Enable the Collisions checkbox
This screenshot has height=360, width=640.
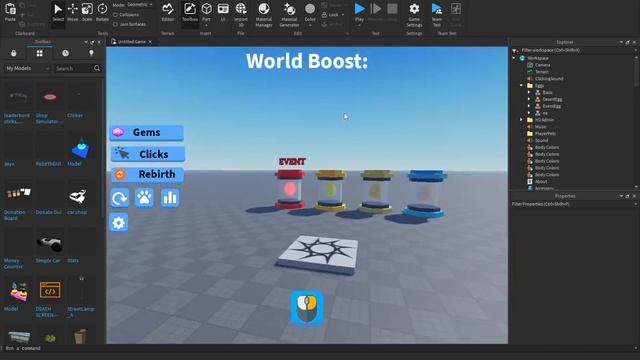point(116,15)
